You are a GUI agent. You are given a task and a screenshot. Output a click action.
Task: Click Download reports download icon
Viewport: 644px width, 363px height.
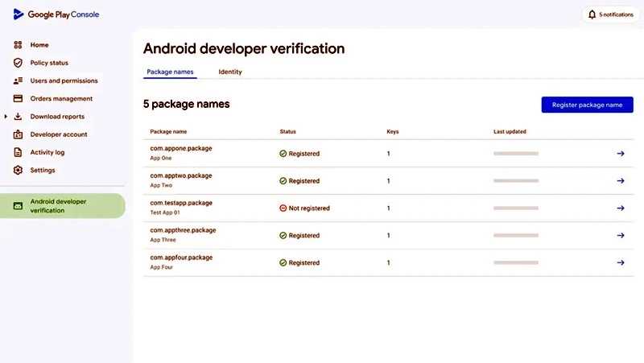pos(18,117)
